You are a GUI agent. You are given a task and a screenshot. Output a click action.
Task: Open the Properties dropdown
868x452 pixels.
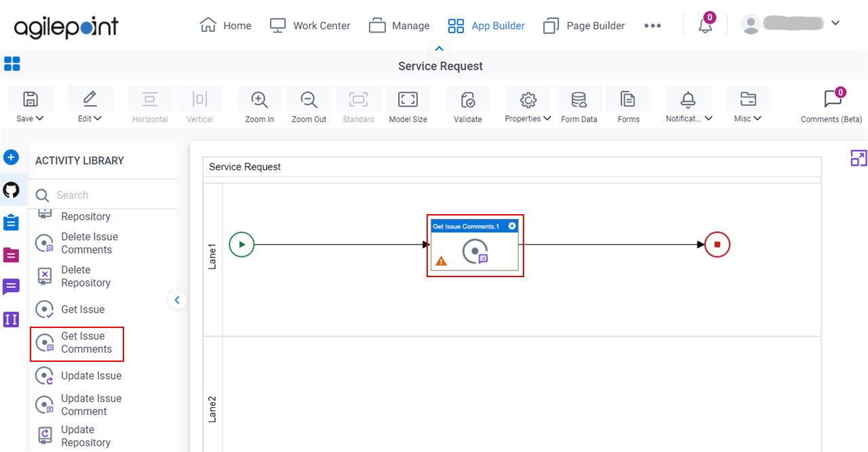pyautogui.click(x=528, y=106)
